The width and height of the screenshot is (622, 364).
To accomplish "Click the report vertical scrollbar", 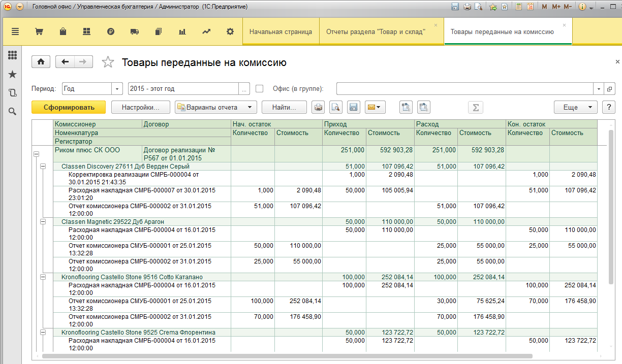I will pyautogui.click(x=611, y=207).
